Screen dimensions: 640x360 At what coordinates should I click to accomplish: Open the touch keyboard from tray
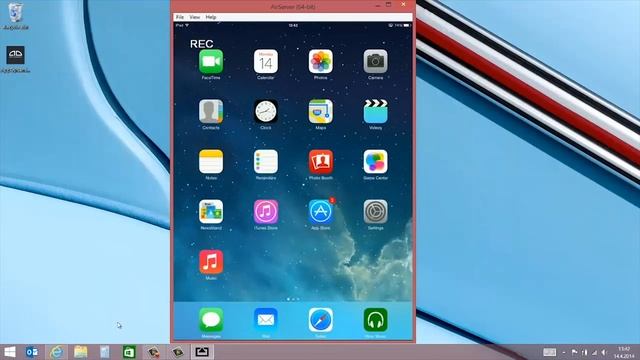click(549, 352)
